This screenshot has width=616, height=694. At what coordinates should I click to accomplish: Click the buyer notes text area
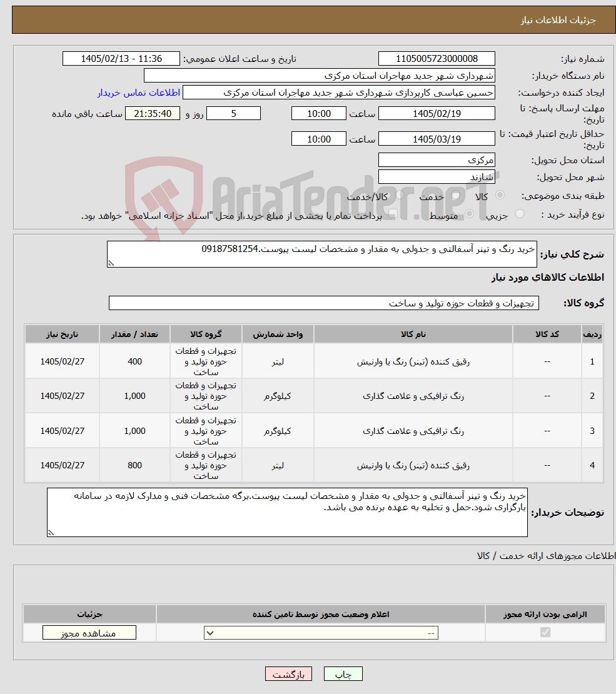[x=287, y=512]
